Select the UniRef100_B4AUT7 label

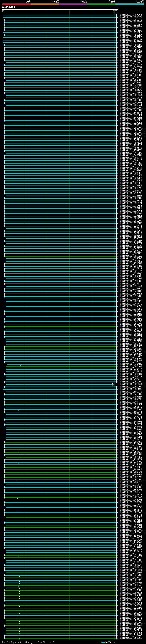click(x=131, y=65)
